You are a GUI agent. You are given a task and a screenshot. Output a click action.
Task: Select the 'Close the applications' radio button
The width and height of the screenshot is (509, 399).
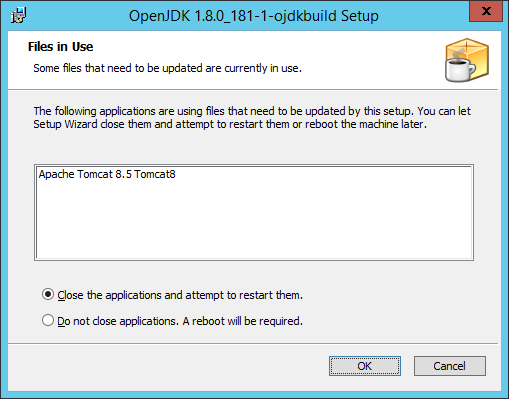point(48,295)
